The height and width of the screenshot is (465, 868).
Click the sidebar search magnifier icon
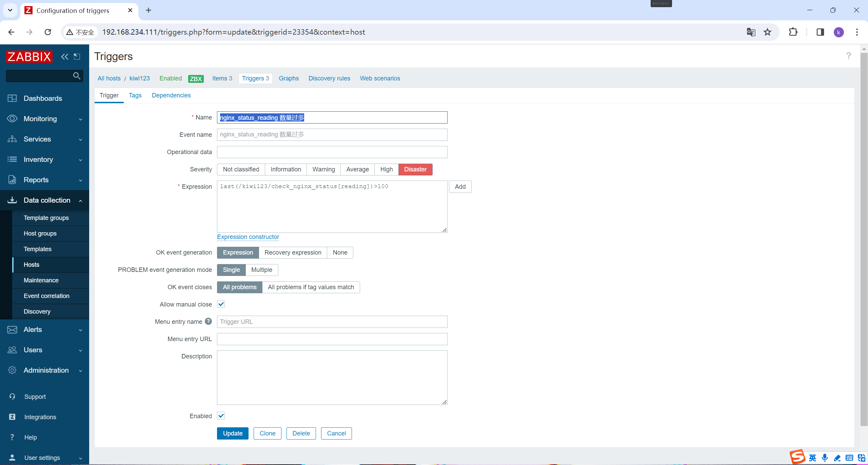pos(77,76)
